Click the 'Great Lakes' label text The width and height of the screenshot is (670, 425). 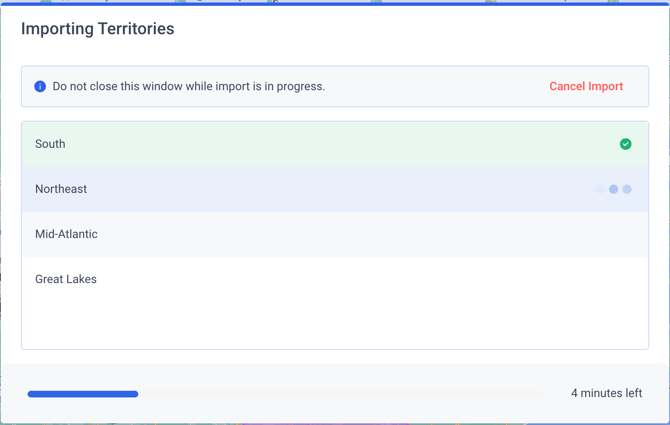point(66,279)
